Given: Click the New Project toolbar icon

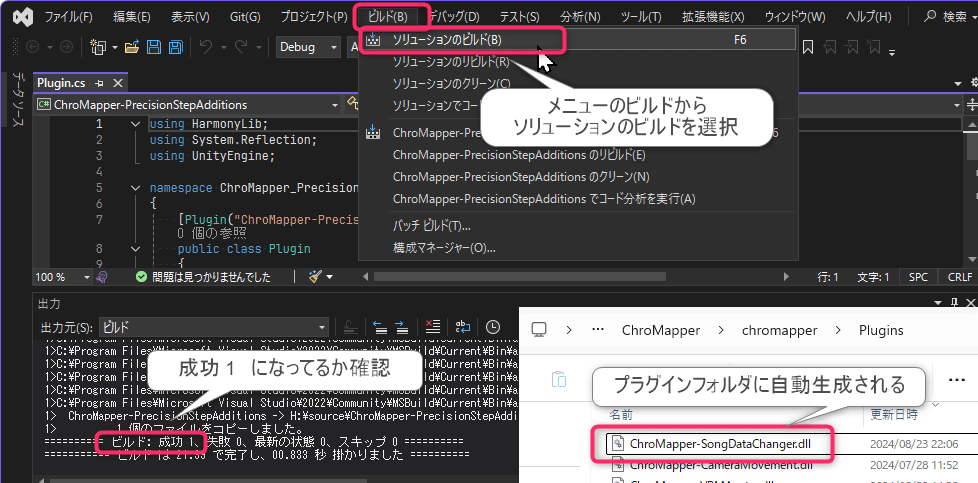Looking at the screenshot, I should coord(99,47).
